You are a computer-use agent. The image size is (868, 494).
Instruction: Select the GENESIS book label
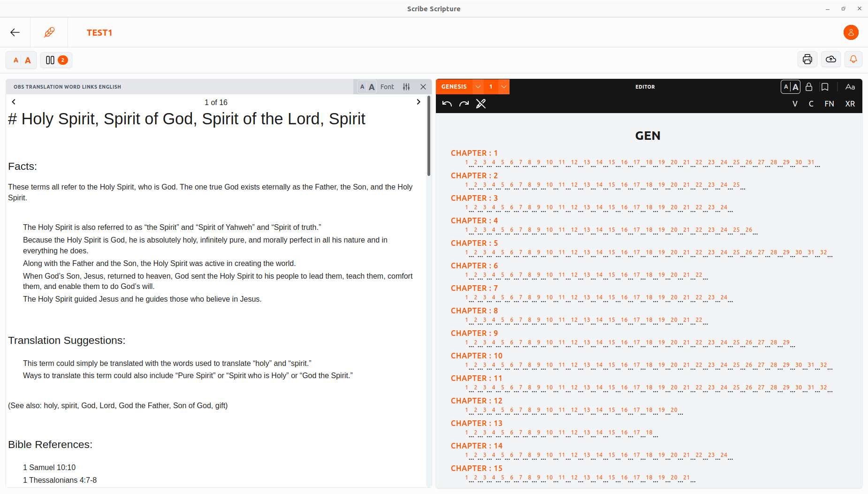pyautogui.click(x=454, y=87)
